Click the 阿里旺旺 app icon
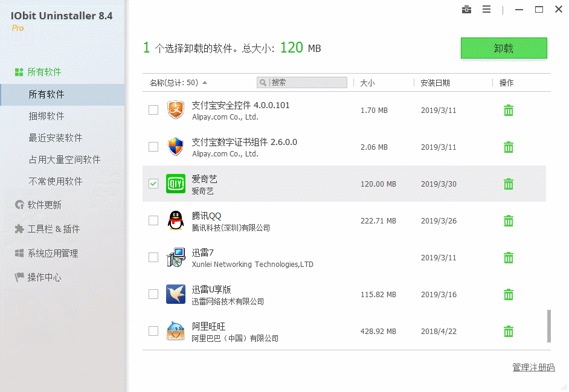Viewport: 569px width, 392px height. (x=176, y=331)
